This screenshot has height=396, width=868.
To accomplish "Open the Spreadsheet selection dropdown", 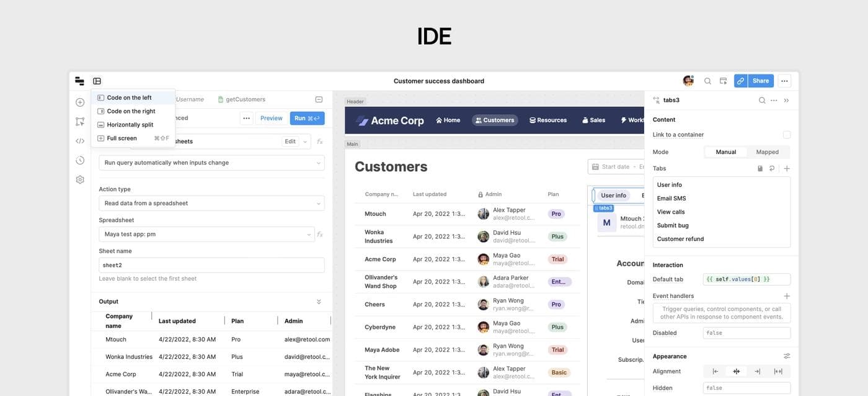I will coord(206,235).
